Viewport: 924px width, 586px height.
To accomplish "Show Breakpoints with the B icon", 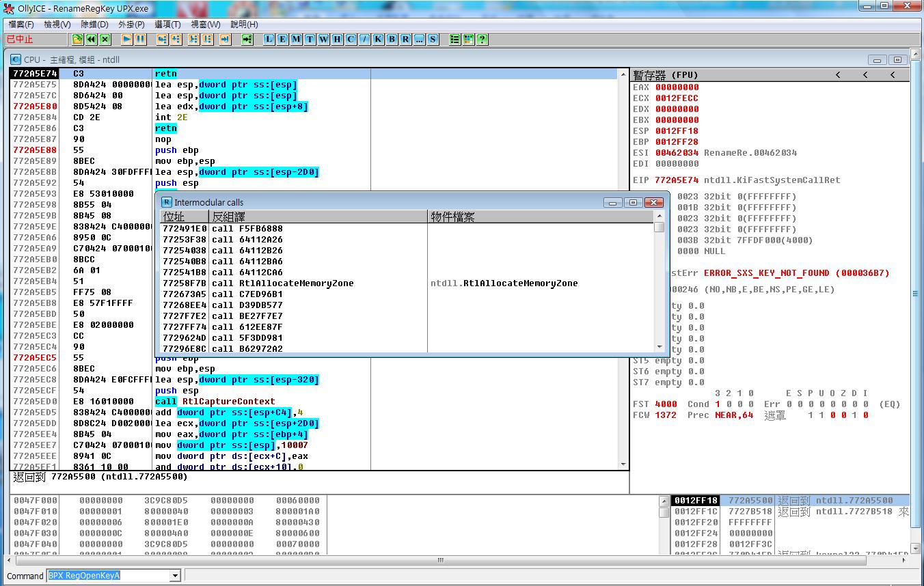I will tap(392, 40).
